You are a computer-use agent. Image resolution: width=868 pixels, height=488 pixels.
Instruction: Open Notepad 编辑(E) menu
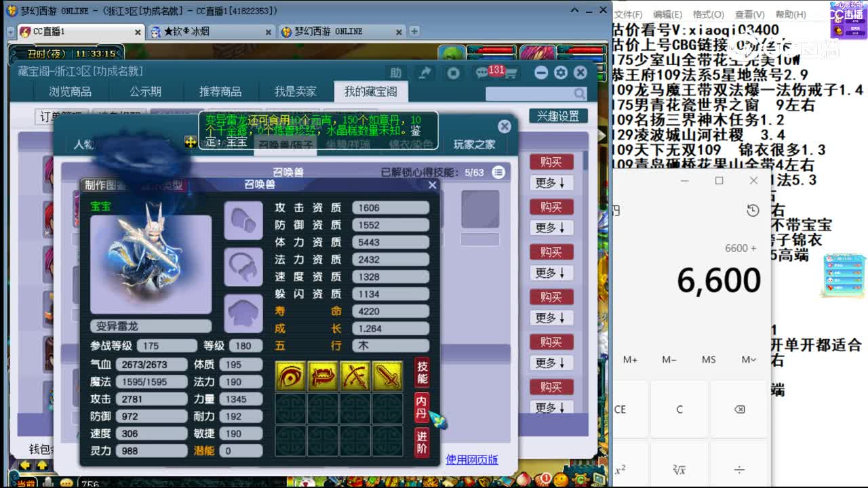coord(667,14)
